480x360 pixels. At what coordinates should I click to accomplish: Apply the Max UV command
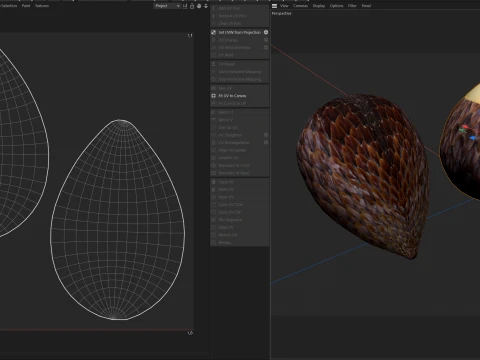(x=239, y=88)
